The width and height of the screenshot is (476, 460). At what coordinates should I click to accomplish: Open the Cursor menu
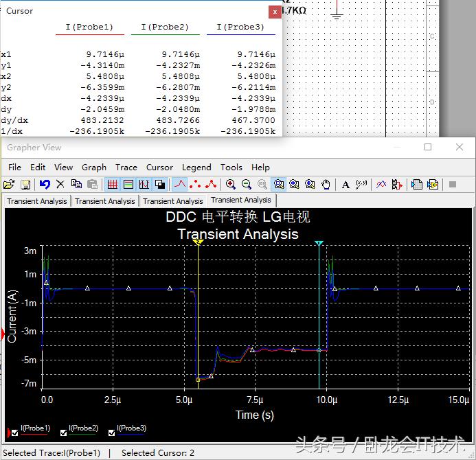159,168
